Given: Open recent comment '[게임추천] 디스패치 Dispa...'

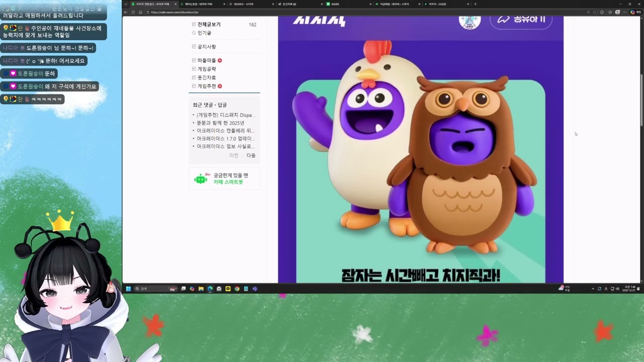Looking at the screenshot, I should click(225, 115).
